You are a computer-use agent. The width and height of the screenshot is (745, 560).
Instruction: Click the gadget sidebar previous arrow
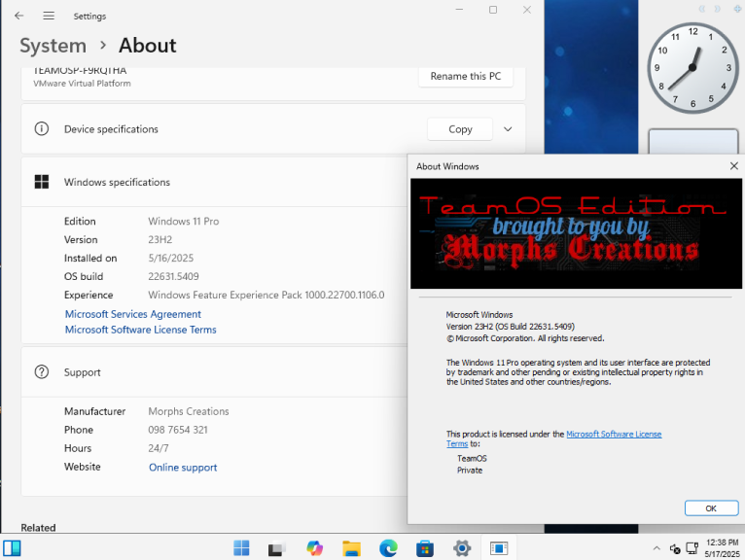point(702,9)
